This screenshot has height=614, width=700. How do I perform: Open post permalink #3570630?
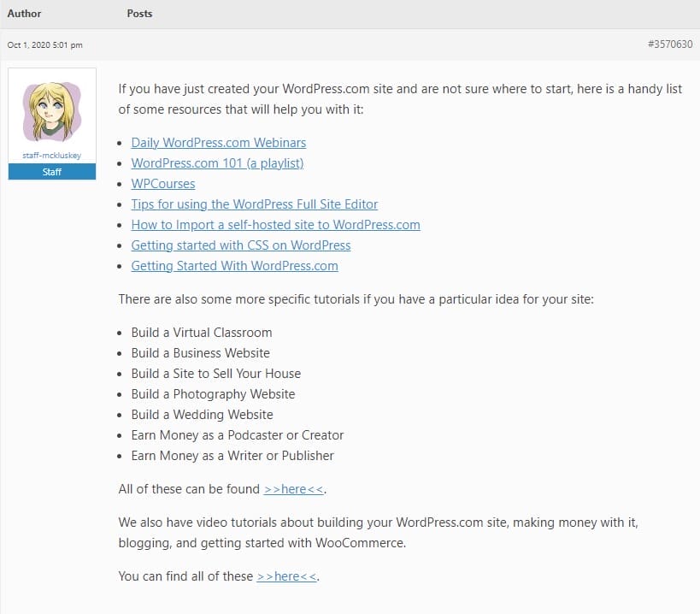[x=670, y=44]
